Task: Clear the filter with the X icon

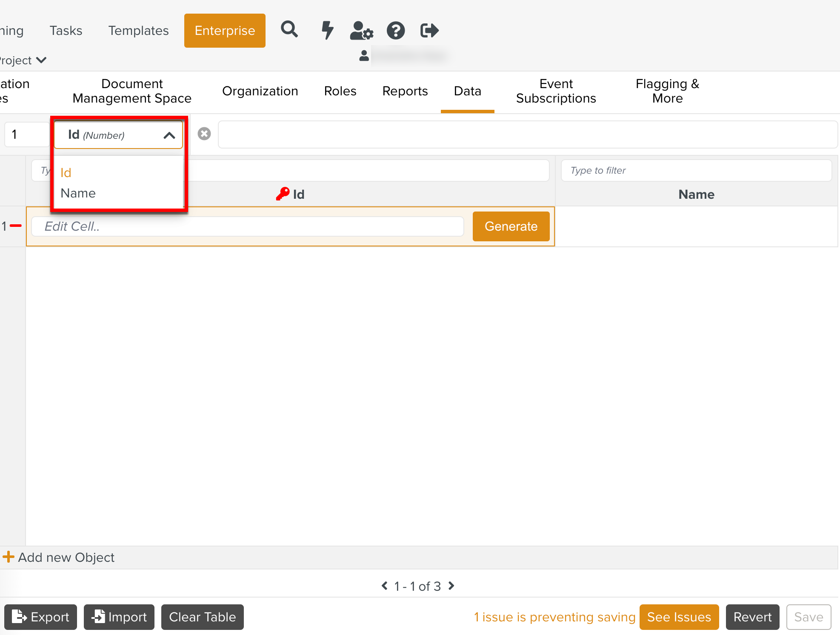Action: click(x=204, y=134)
